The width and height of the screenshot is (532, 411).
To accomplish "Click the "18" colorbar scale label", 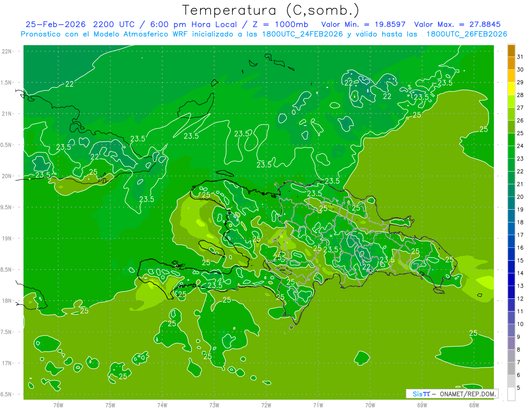I will pyautogui.click(x=520, y=222).
